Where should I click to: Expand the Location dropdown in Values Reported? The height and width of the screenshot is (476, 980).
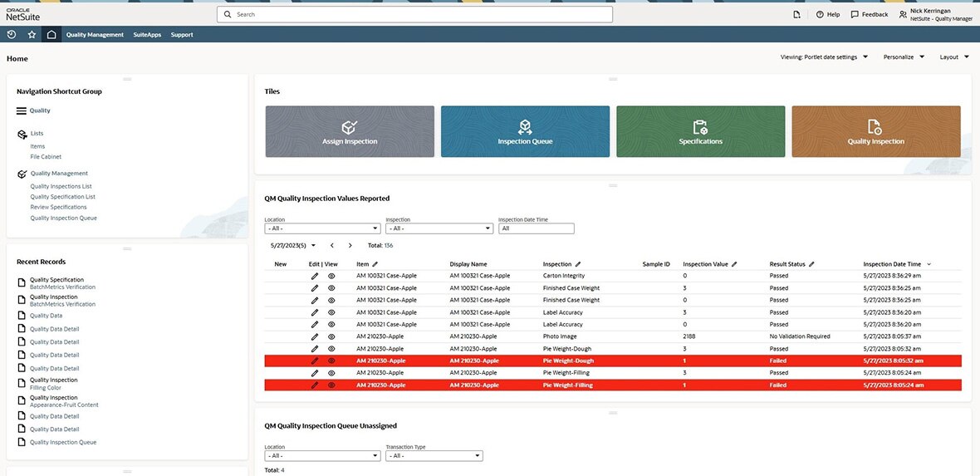(322, 228)
